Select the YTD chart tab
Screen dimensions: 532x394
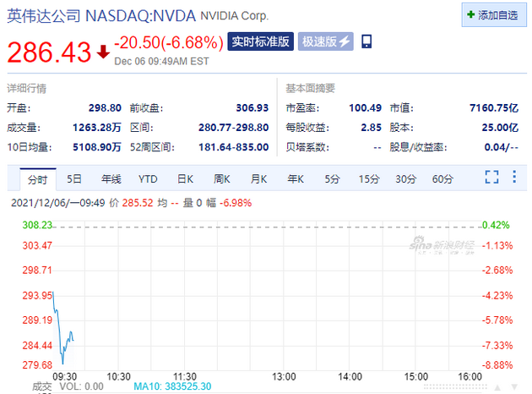148,178
